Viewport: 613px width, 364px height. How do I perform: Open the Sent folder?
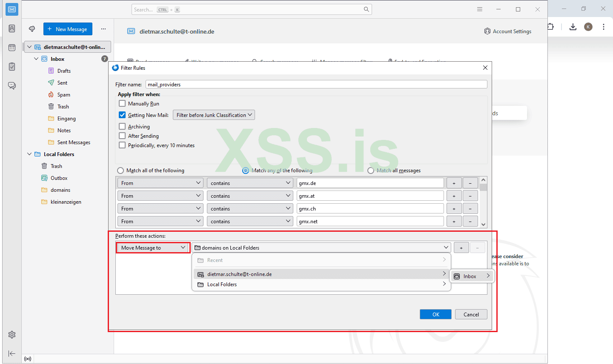[x=62, y=83]
